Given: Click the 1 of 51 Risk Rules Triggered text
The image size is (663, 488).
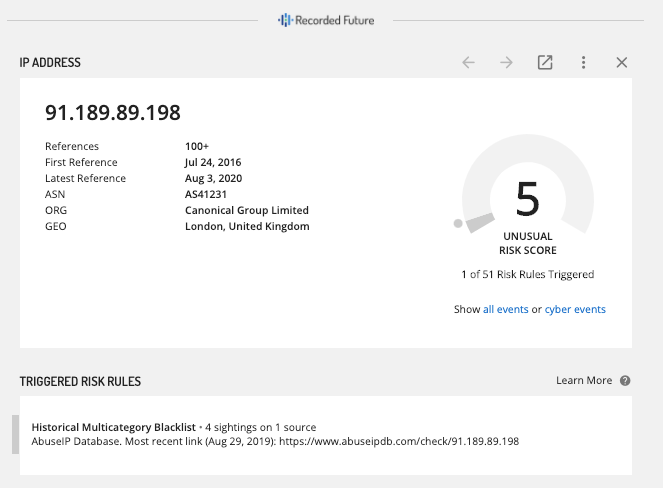Looking at the screenshot, I should pos(527,274).
